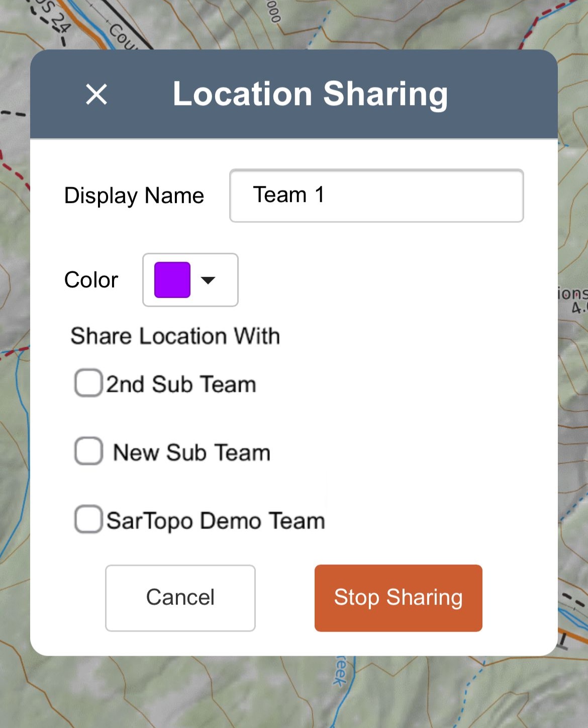
Task: Close the Location Sharing dialog with X
Action: coord(96,94)
